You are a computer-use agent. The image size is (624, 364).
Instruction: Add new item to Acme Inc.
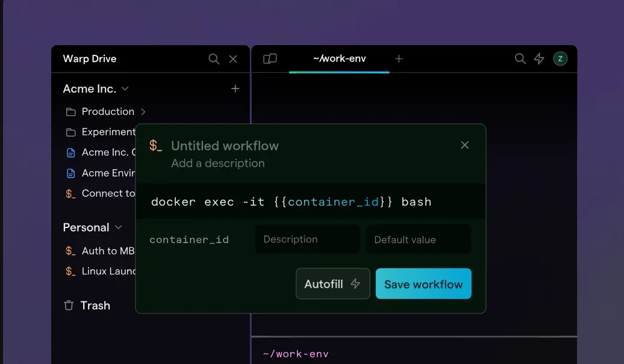tap(235, 89)
